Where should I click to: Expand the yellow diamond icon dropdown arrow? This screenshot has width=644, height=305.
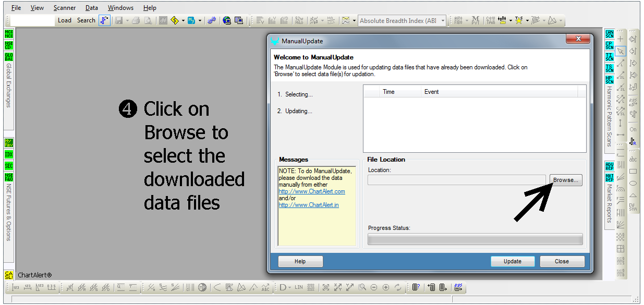183,21
